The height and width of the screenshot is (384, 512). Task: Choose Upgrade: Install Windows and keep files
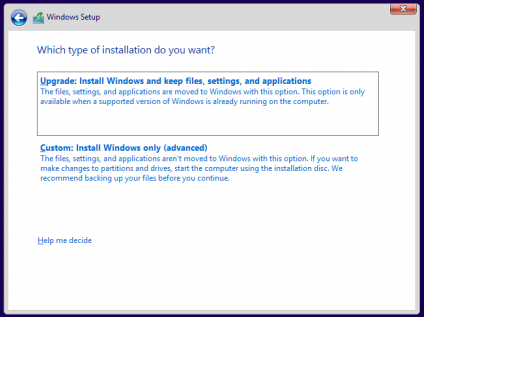pos(208,103)
